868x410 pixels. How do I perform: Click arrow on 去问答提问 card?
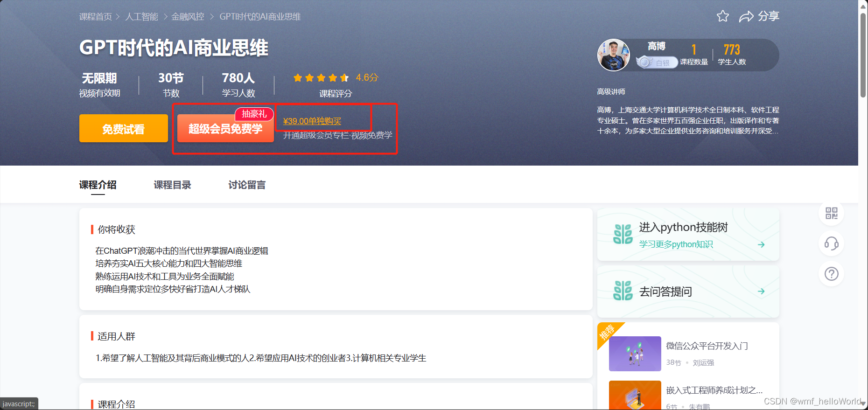pyautogui.click(x=761, y=291)
